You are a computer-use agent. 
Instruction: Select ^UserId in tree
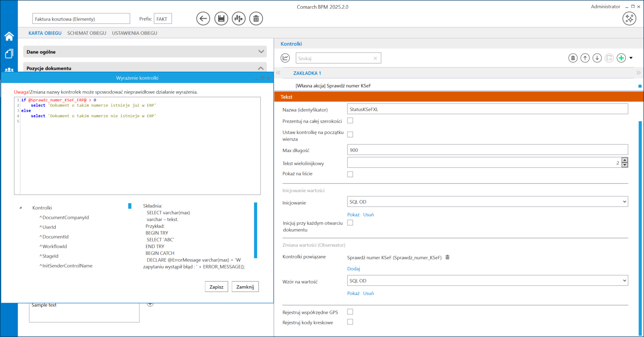47,227
